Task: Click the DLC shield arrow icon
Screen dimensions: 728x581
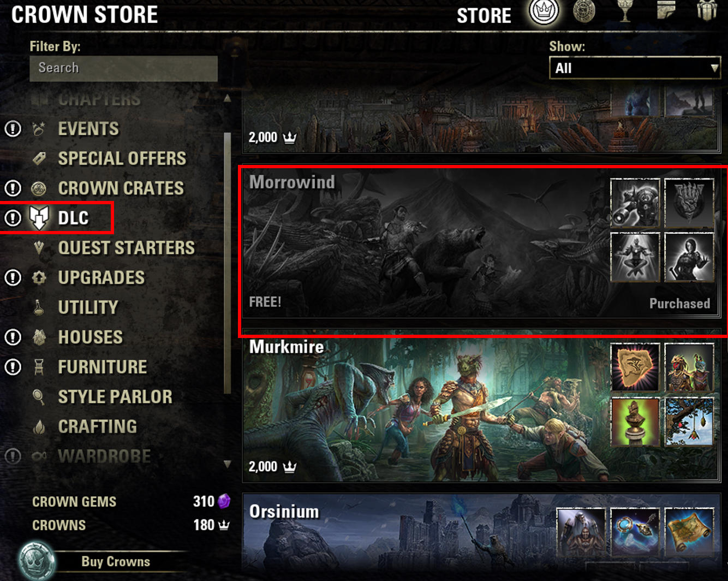Action: click(x=39, y=218)
